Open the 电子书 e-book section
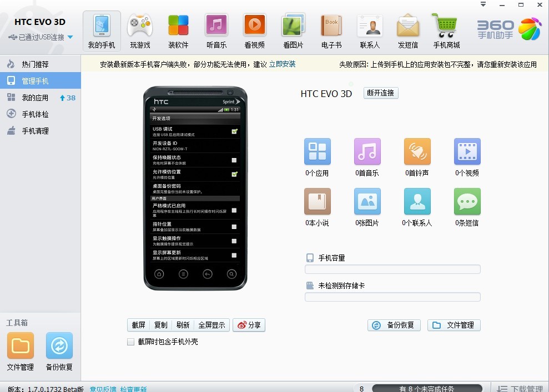The image size is (549, 392). [331, 32]
